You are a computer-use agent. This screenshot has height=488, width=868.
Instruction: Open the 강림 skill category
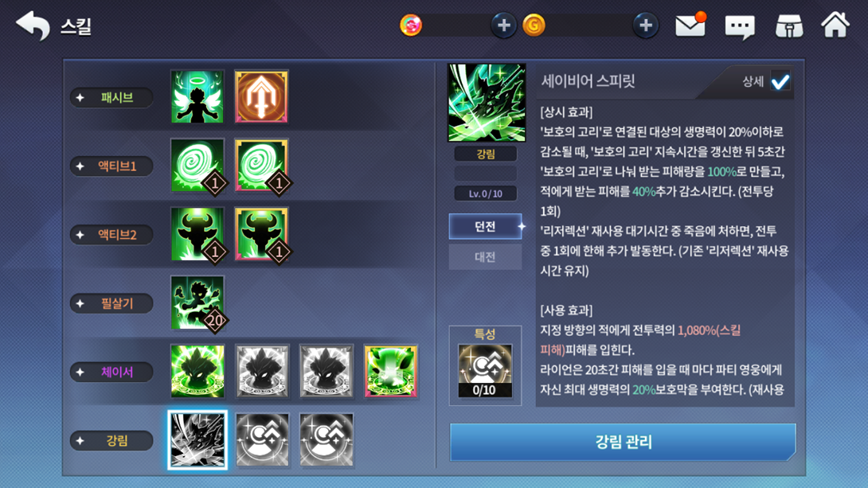[111, 440]
